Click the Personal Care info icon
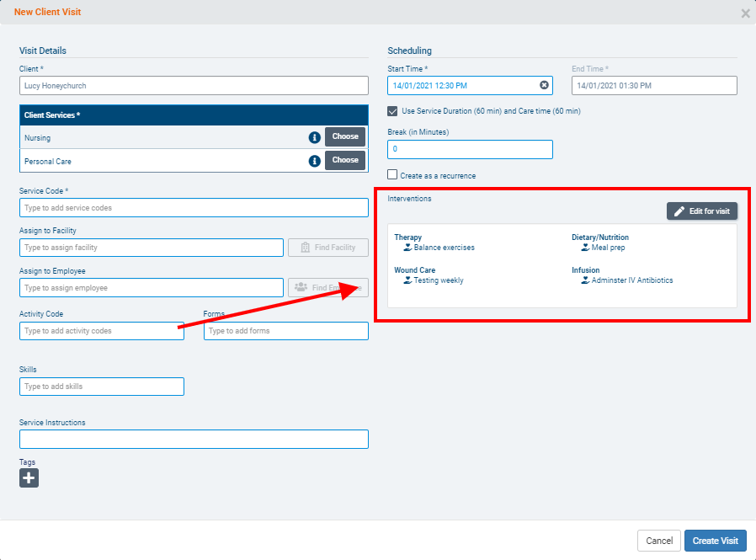This screenshot has width=756, height=560. 314,161
